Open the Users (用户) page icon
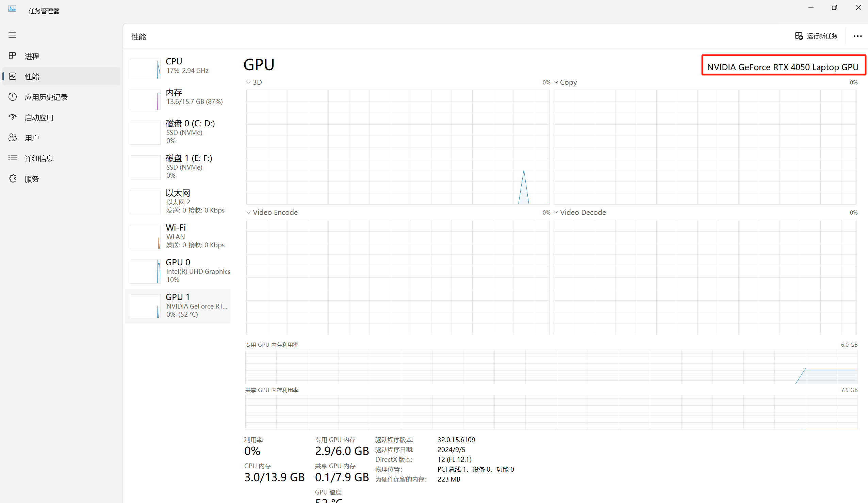This screenshot has width=868, height=503. pos(12,138)
